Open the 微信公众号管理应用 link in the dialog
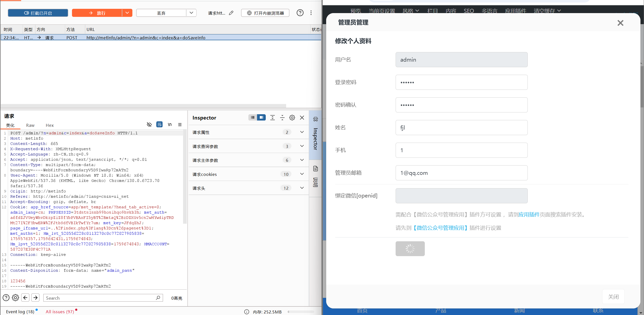This screenshot has width=644, height=315. [440, 228]
